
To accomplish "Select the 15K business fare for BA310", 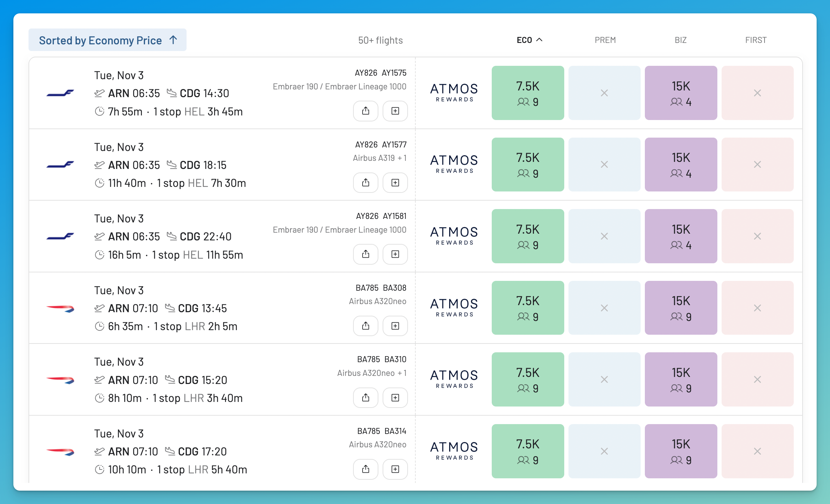I will tap(681, 379).
